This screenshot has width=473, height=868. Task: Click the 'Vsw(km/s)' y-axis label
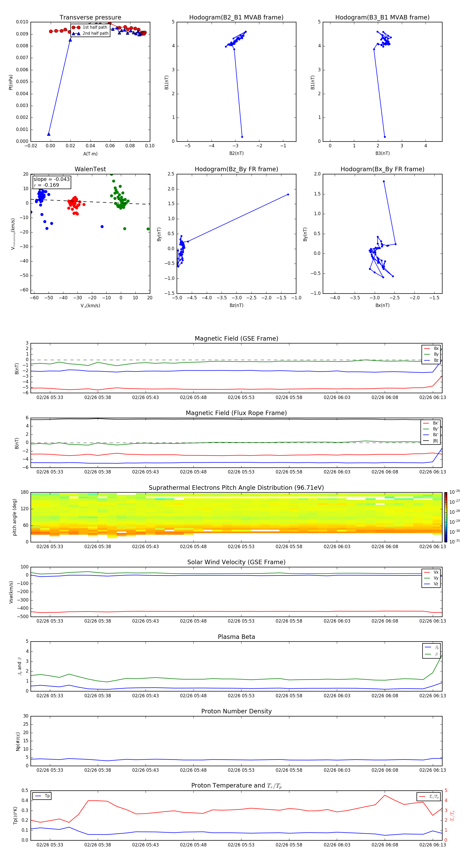pos(11,592)
